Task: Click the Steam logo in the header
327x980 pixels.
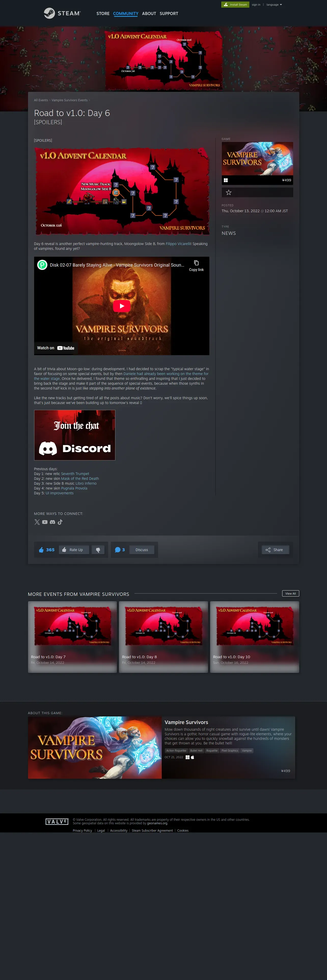Action: pyautogui.click(x=62, y=13)
